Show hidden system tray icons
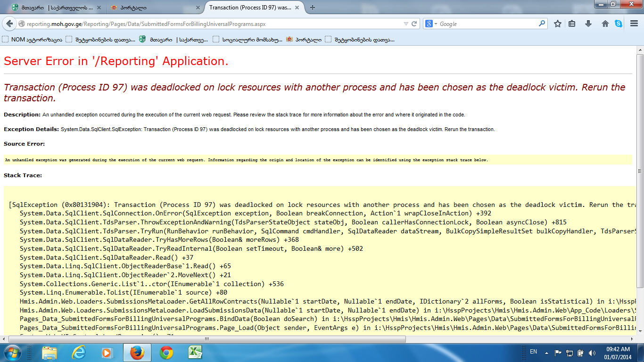Viewport: 644px width, 362px height. pyautogui.click(x=546, y=352)
